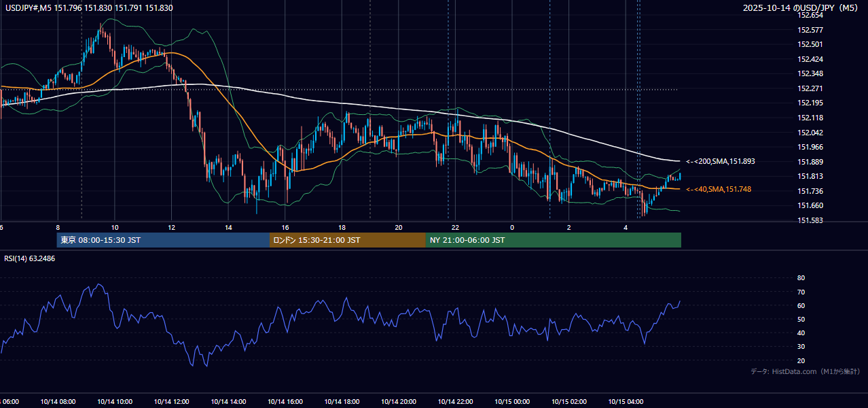Click RSI scale value 60

pyautogui.click(x=801, y=305)
